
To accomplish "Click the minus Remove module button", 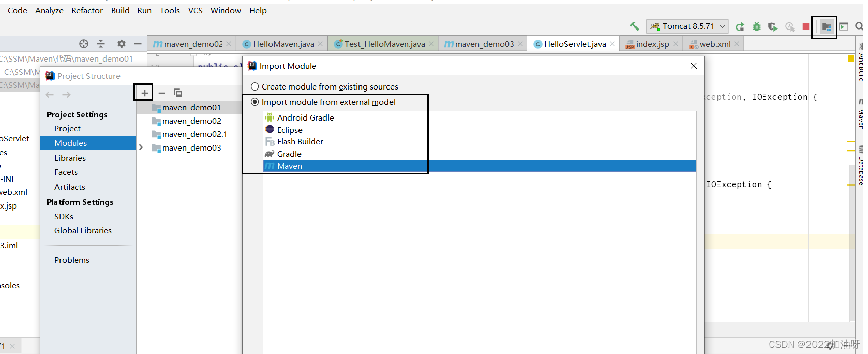I will [x=162, y=93].
